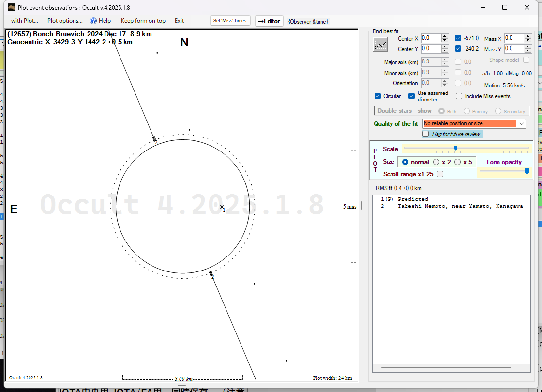Open the Quality of the fit dropdown
Viewport: 542px width, 392px height.
coord(521,124)
